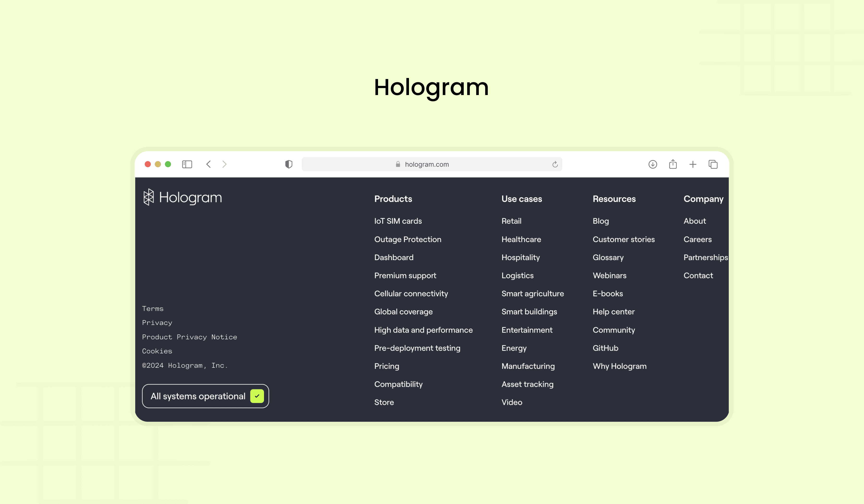
Task: Go forward with the right chevron
Action: (x=225, y=164)
